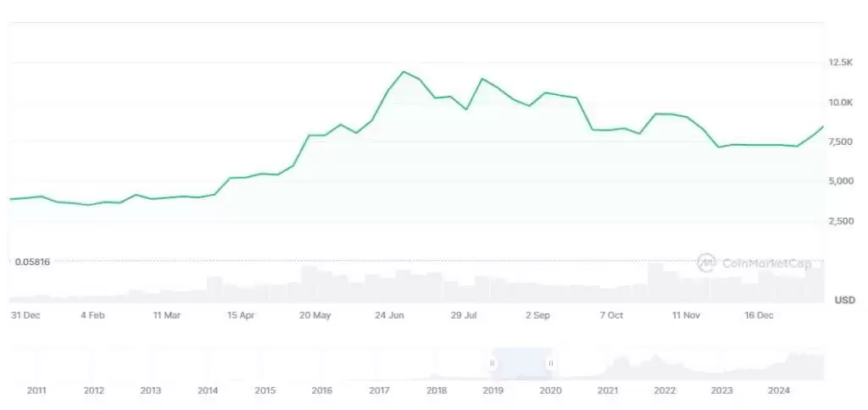The height and width of the screenshot is (410, 868).
Task: Click the CoinMarketCap watermark text
Action: 766,263
